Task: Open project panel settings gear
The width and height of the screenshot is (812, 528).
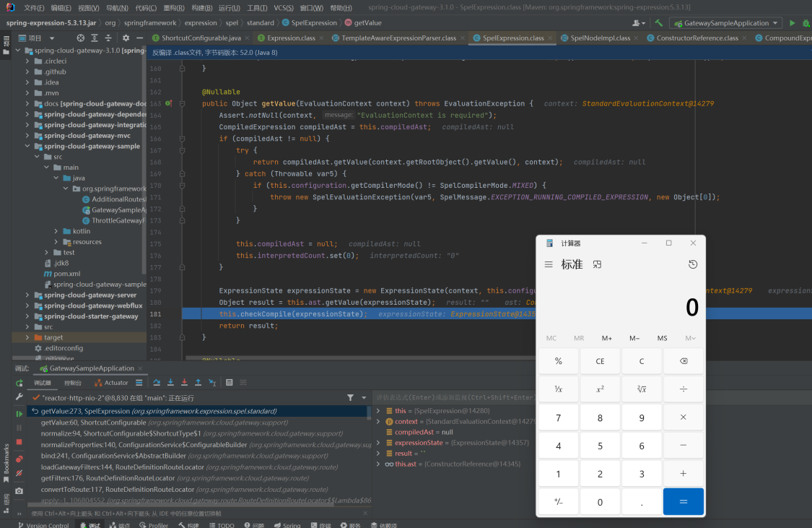Action: point(126,38)
